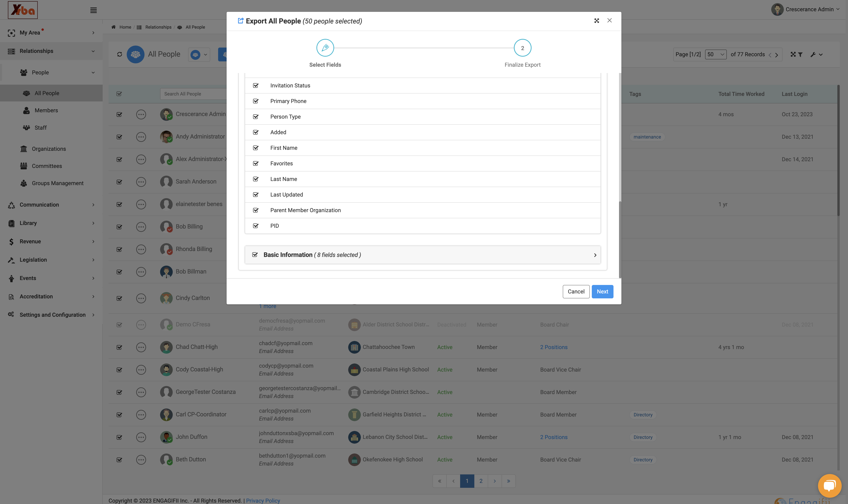The width and height of the screenshot is (848, 504).
Task: Open the Organizations sidebar item
Action: [x=49, y=149]
